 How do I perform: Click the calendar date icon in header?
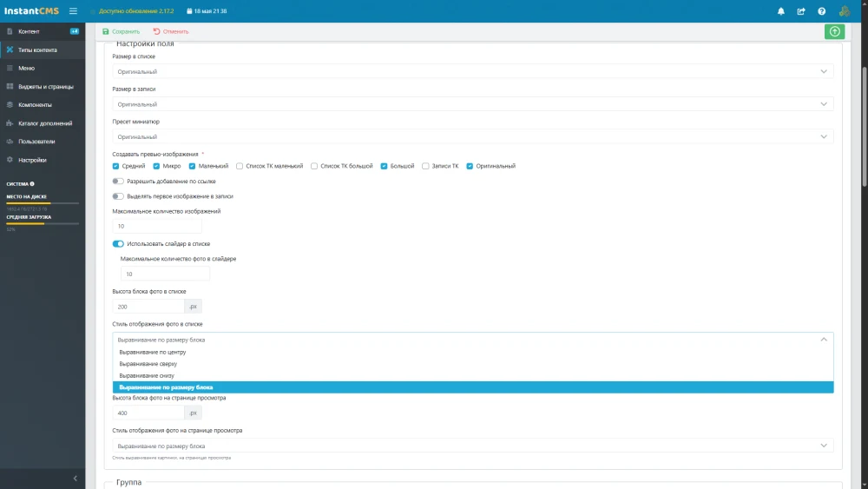(x=189, y=11)
